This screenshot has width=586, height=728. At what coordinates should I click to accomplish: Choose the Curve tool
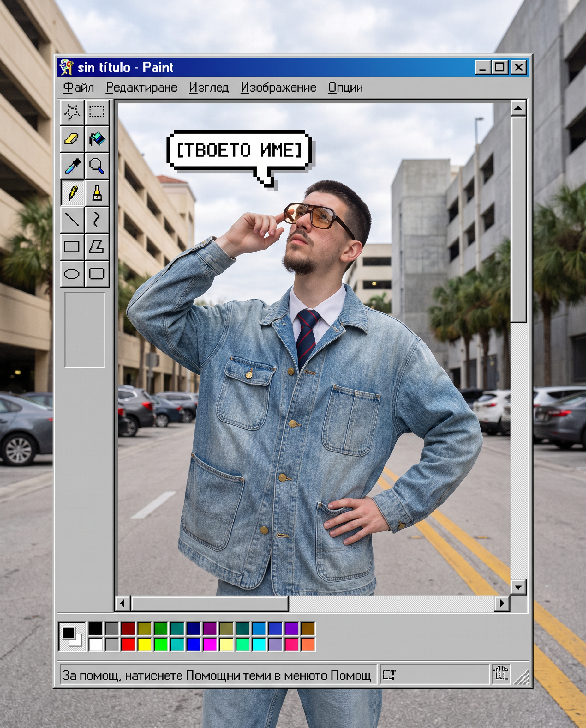pyautogui.click(x=97, y=220)
